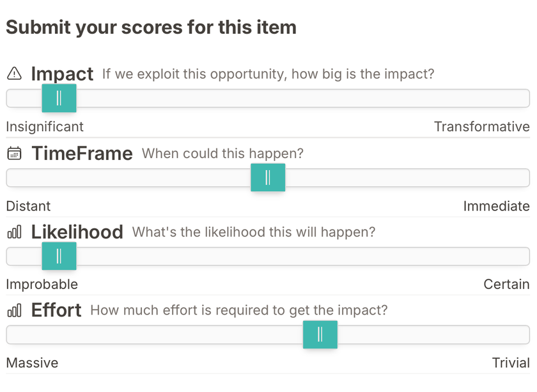Click the Likelihood bar chart icon
537x392 pixels.
14,232
